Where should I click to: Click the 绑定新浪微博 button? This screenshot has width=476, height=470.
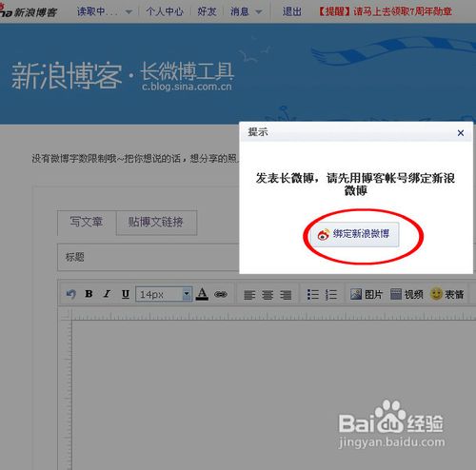[354, 234]
